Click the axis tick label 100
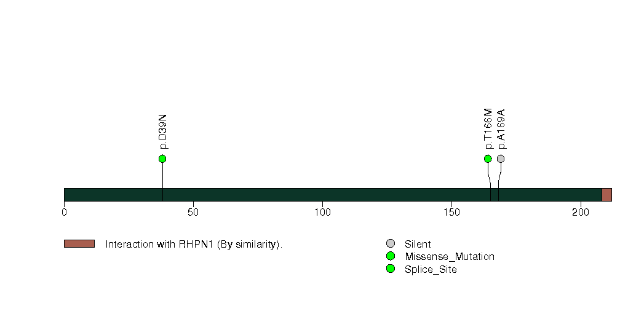 pyautogui.click(x=322, y=212)
